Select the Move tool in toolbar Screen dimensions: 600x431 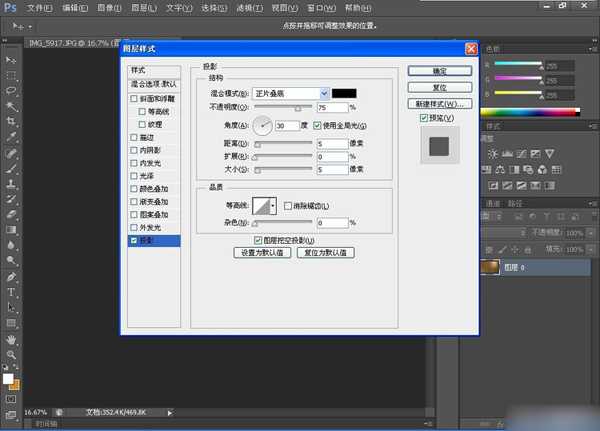11,60
